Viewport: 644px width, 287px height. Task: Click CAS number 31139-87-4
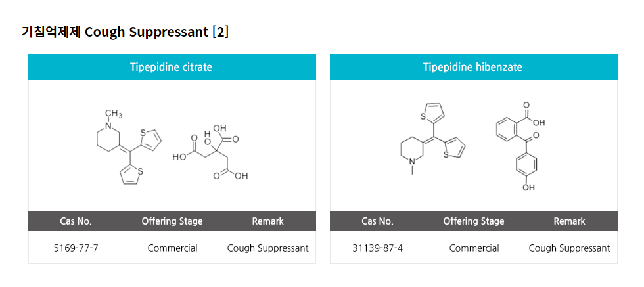tap(377, 248)
